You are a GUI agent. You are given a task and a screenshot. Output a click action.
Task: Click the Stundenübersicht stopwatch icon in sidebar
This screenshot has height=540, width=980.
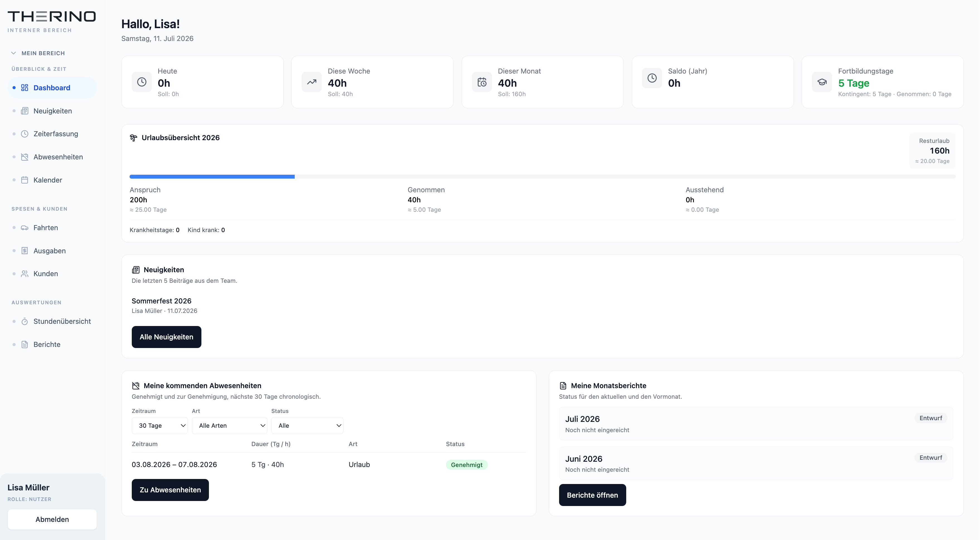[x=25, y=322]
